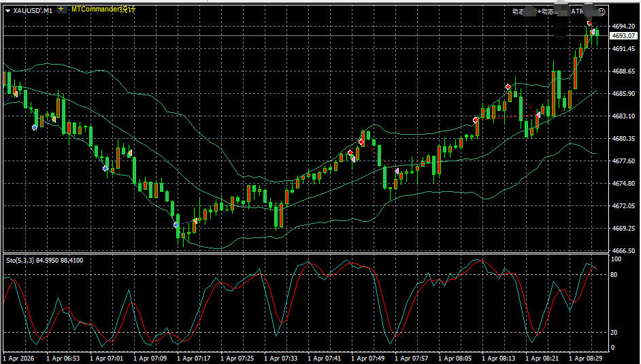The height and width of the screenshot is (364, 641).
Task: Click the 4669.25 price scale label
Action: (623, 229)
